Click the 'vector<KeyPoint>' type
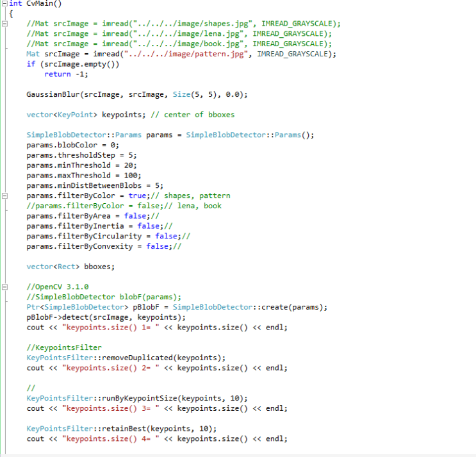 pos(62,115)
